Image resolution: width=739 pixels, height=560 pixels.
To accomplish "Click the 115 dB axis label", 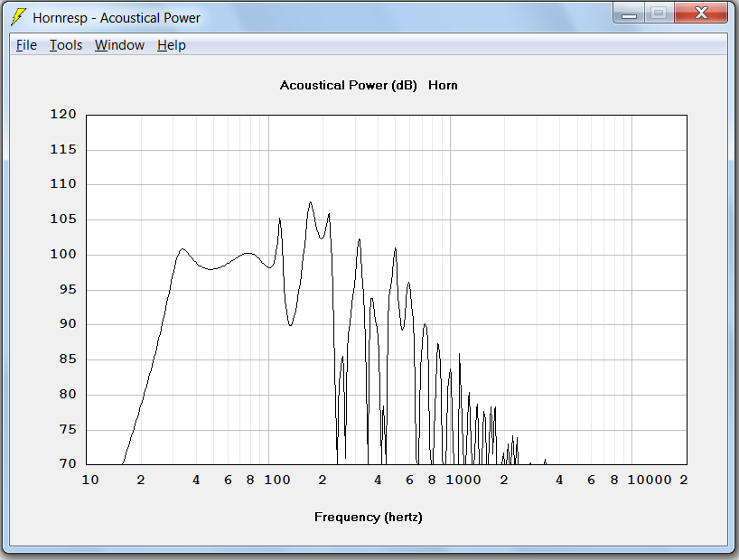I will 63,149.
